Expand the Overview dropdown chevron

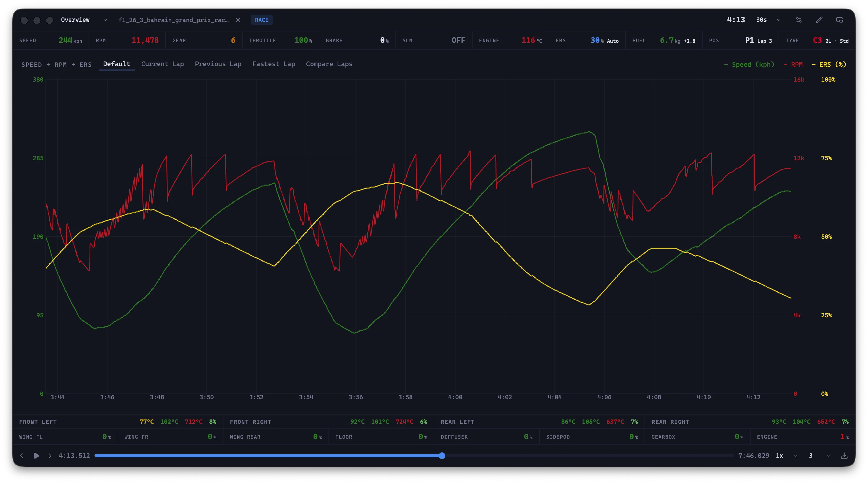point(105,20)
